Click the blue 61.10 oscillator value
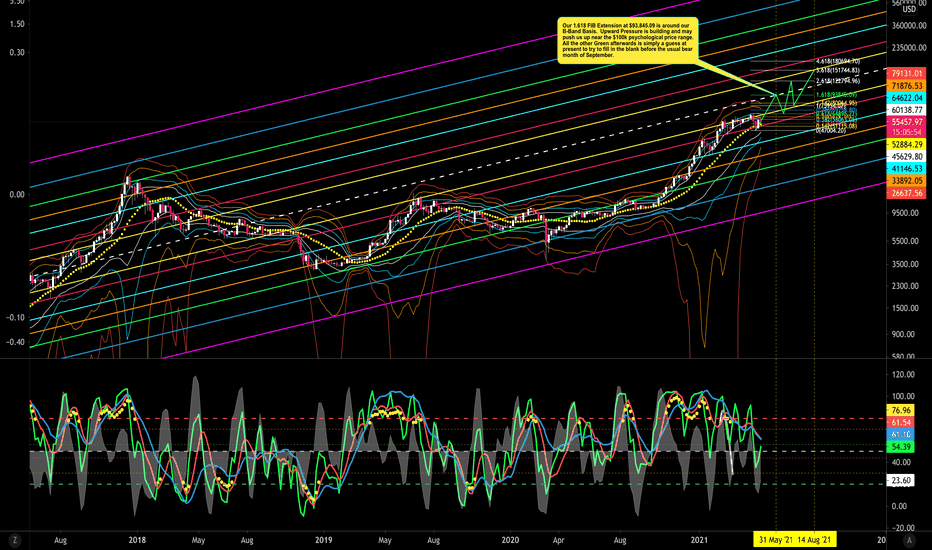This screenshot has height=550, width=932. (900, 435)
